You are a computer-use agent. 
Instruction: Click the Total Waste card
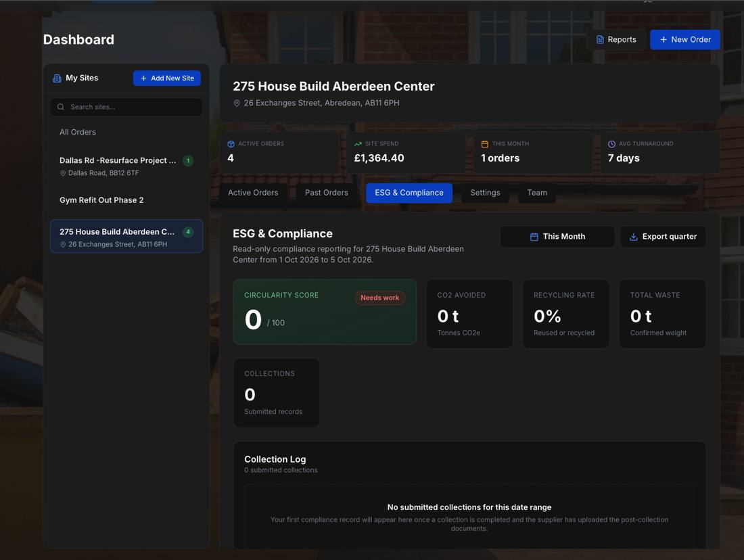662,314
